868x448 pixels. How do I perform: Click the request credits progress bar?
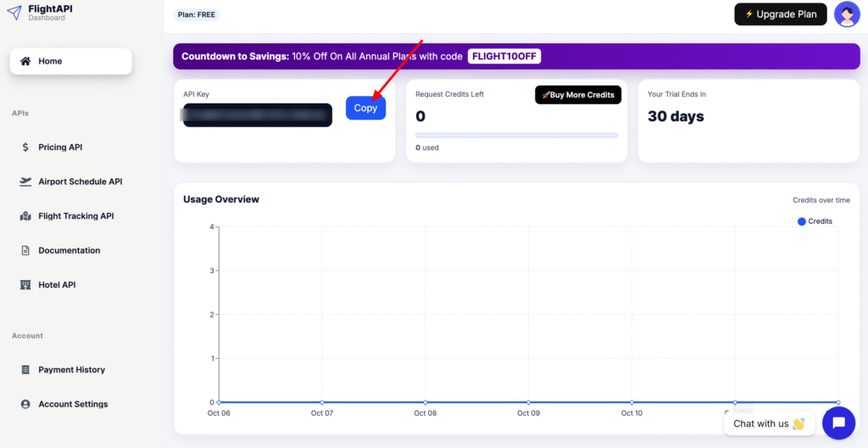(x=516, y=135)
